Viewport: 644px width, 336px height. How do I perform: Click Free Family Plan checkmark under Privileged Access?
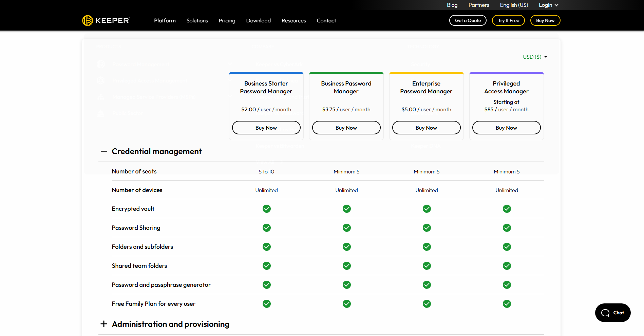click(507, 304)
